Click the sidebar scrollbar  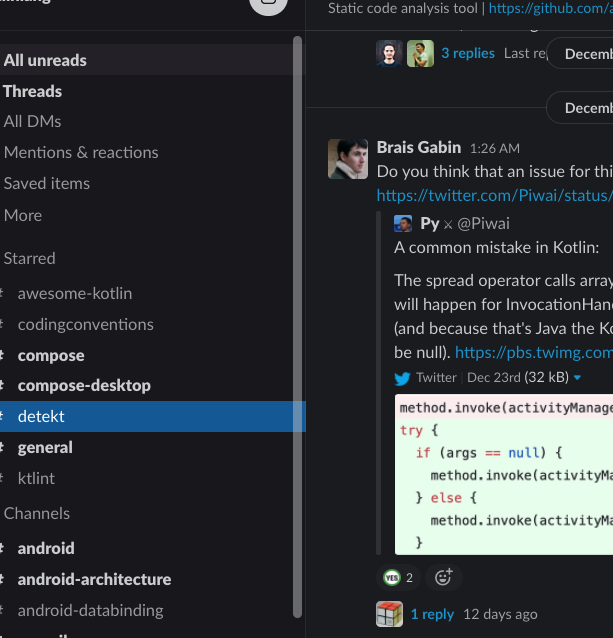click(x=297, y=327)
